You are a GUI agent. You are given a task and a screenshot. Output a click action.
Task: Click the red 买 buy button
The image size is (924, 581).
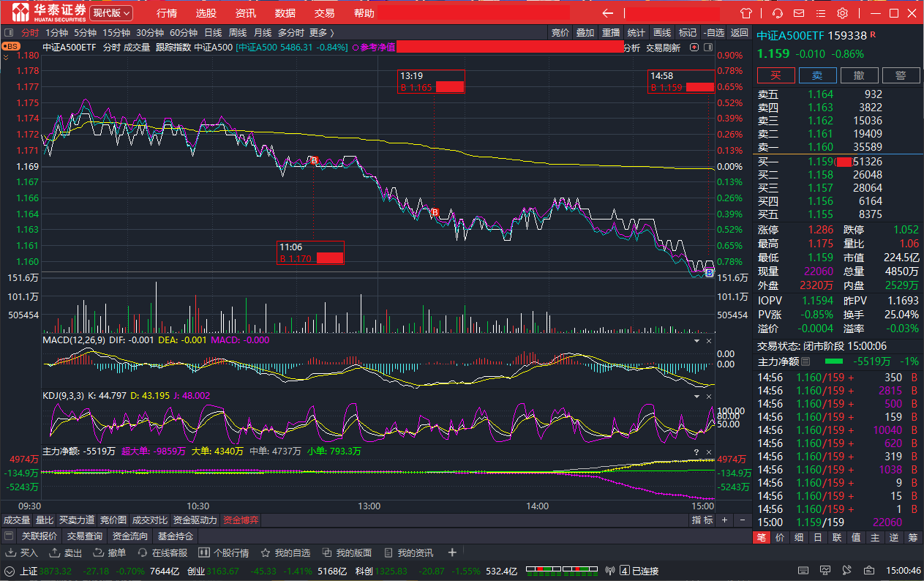pyautogui.click(x=775, y=75)
